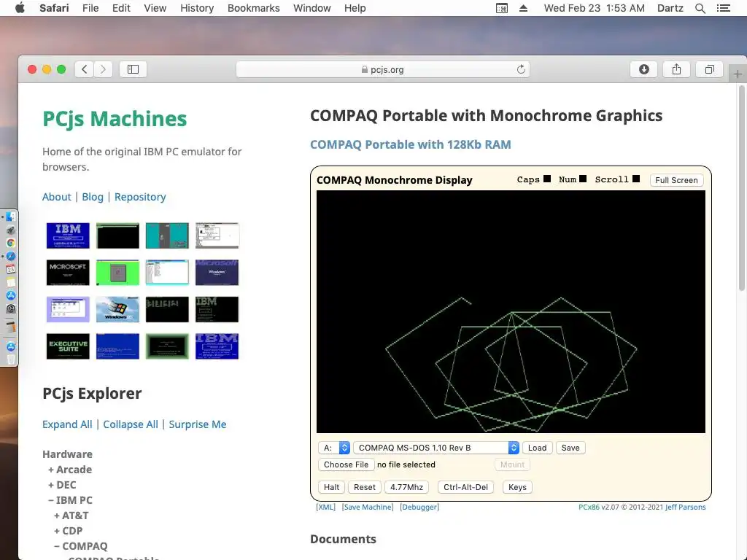747x560 pixels.
Task: Send Ctrl-Alt-Del to the machine
Action: pyautogui.click(x=465, y=487)
